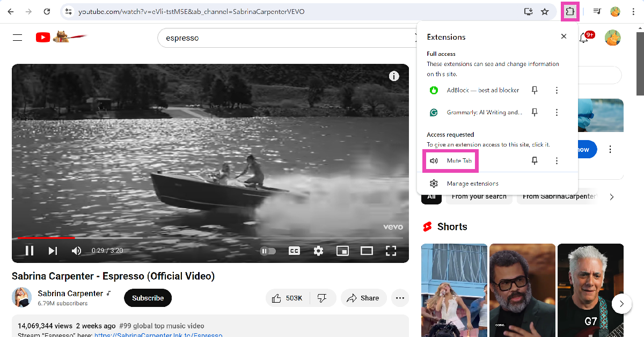Viewport: 644px width, 337px height.
Task: Open Manage extensions
Action: pyautogui.click(x=472, y=184)
